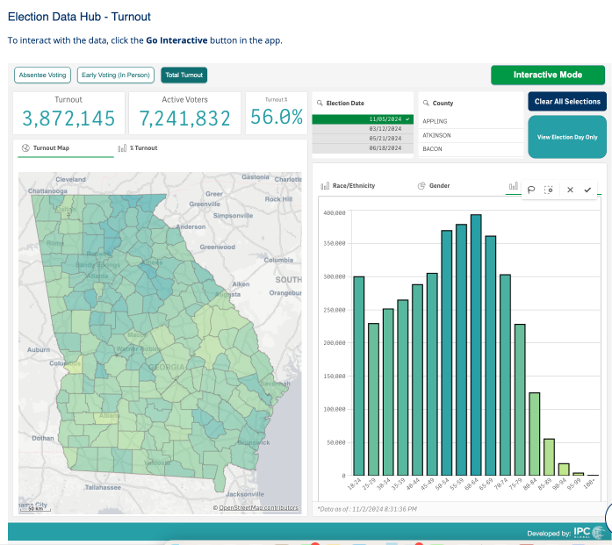612x545 pixels.
Task: Select the 05/21/2024 election date
Action: (x=362, y=139)
